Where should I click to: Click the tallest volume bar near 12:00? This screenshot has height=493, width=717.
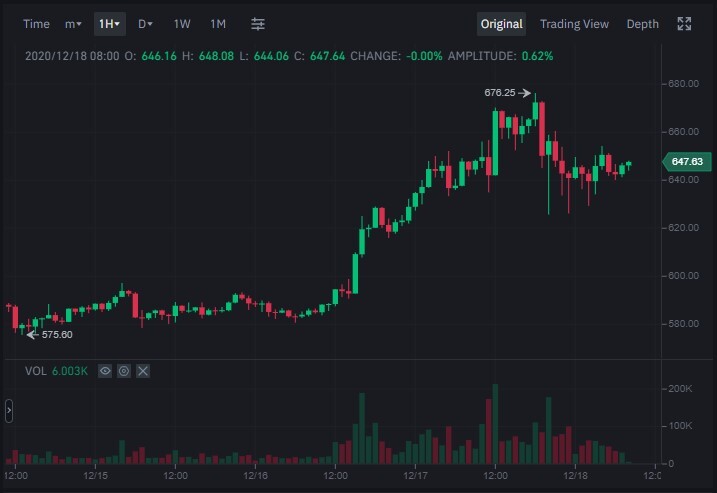point(495,424)
